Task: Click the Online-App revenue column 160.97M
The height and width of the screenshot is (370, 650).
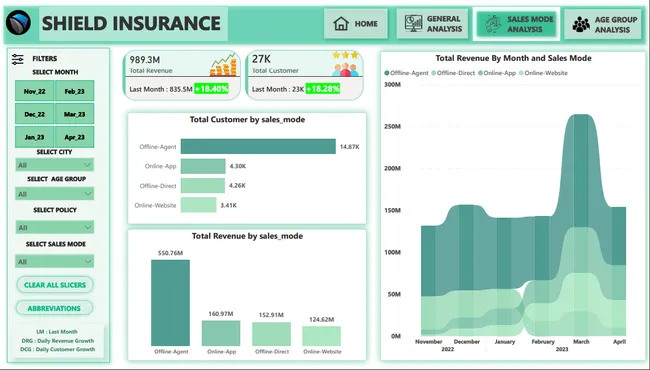Action: click(221, 333)
